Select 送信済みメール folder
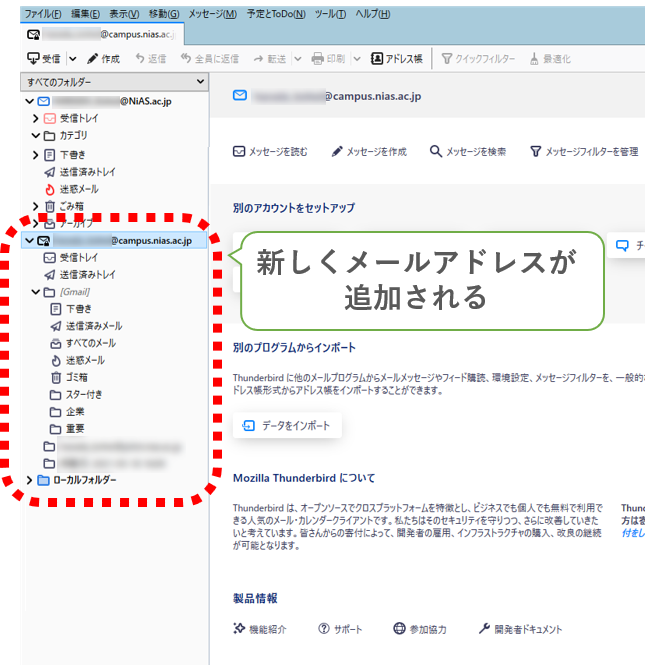The image size is (645, 665). 94,326
